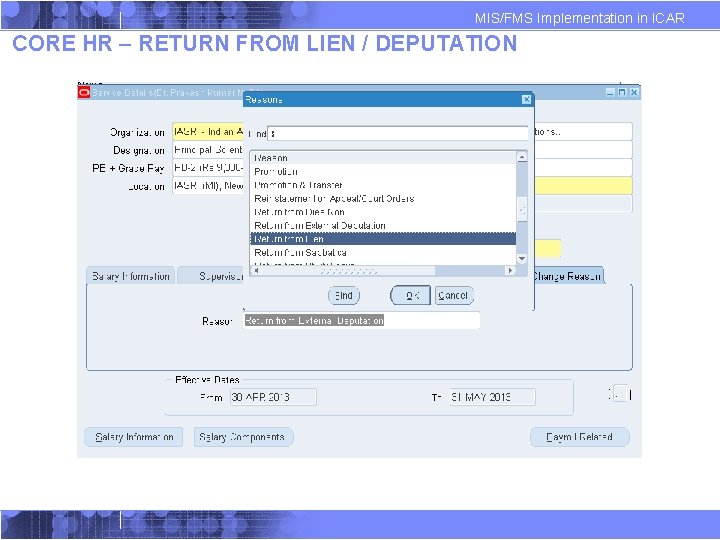
Task: Close the Reasons dialog with its X icon
Action: 526,99
